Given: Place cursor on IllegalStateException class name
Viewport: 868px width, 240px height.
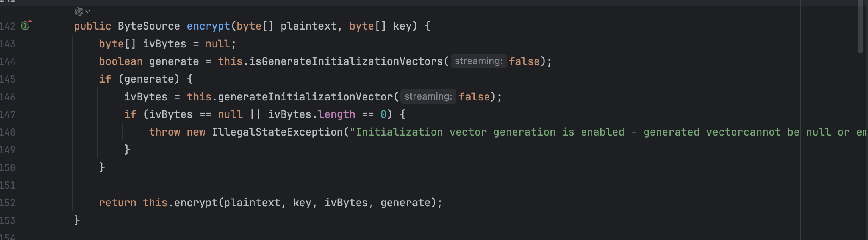Looking at the screenshot, I should click(x=277, y=132).
